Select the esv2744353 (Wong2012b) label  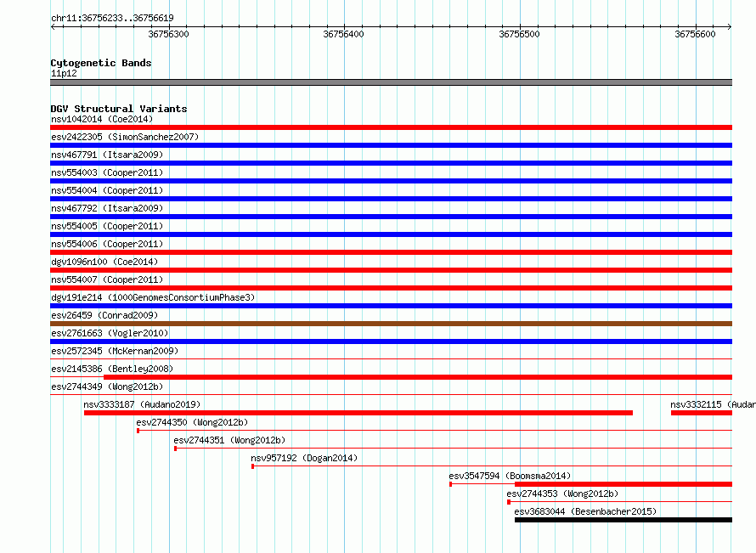[x=562, y=494]
